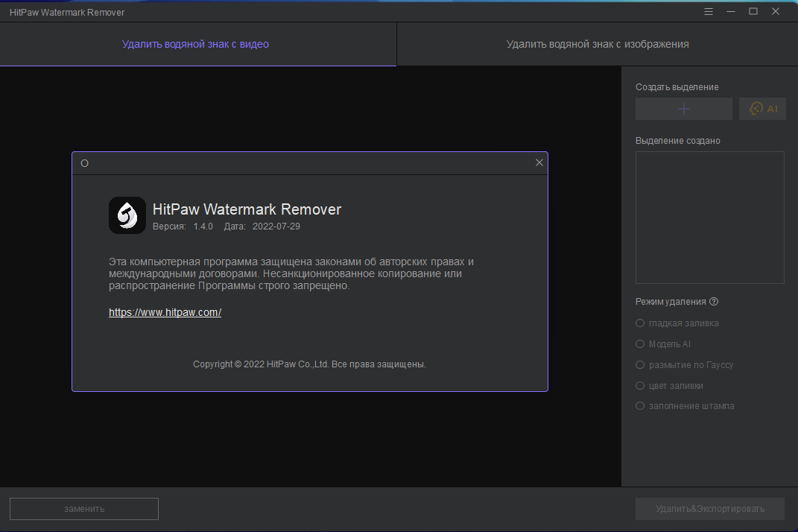Activate the AI selection button

click(x=762, y=109)
